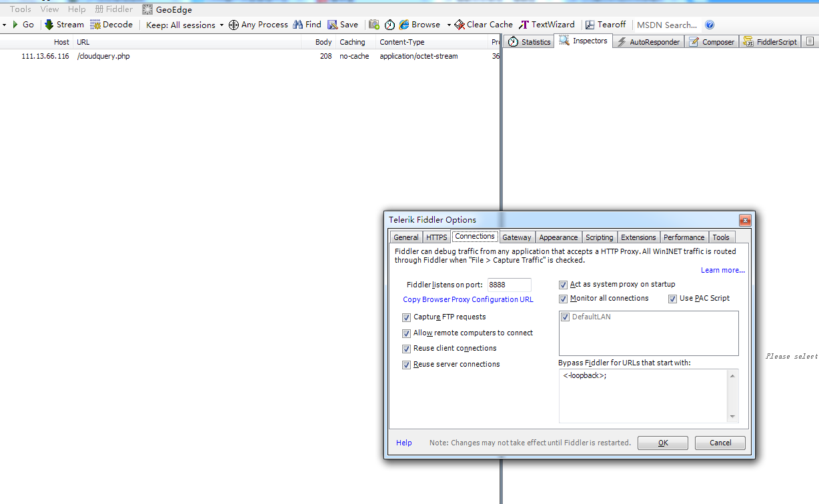
Task: Click the /cloudquery.php URL cell
Action: click(103, 56)
